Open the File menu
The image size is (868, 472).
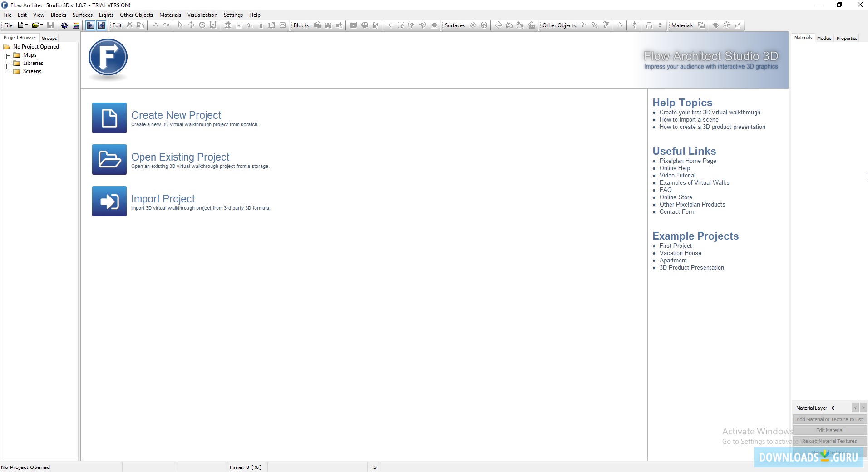[x=7, y=15]
